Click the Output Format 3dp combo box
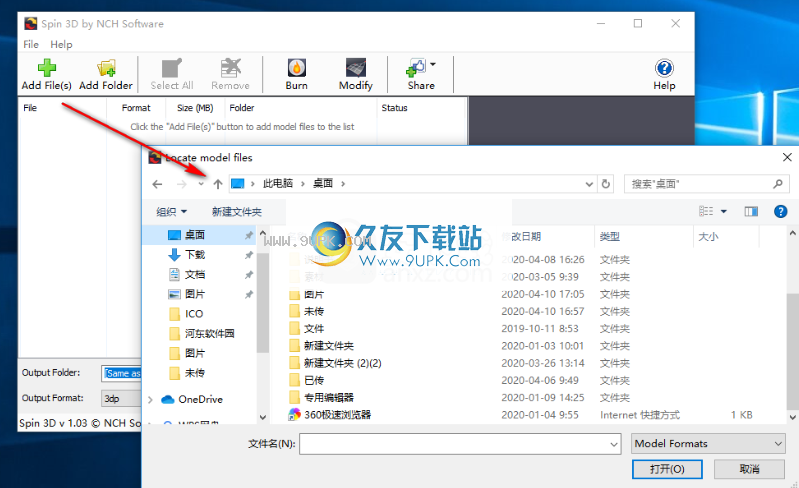 pos(122,398)
